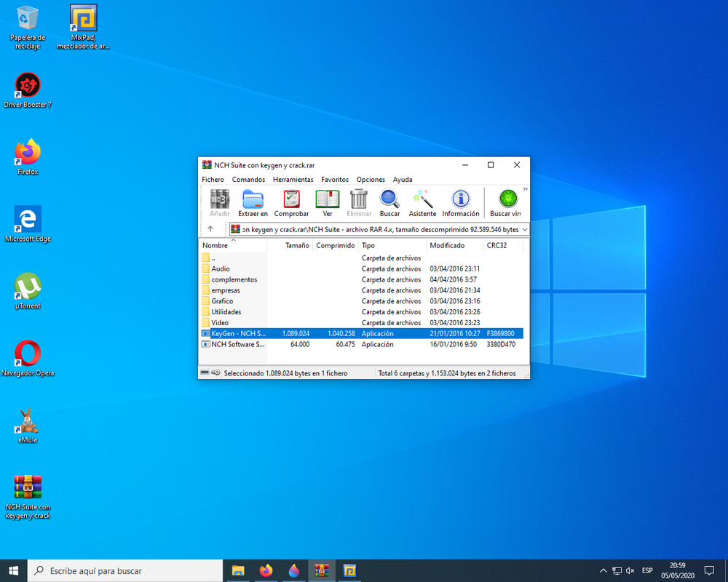Open the Favoritos menu
This screenshot has width=728, height=582.
pyautogui.click(x=335, y=180)
